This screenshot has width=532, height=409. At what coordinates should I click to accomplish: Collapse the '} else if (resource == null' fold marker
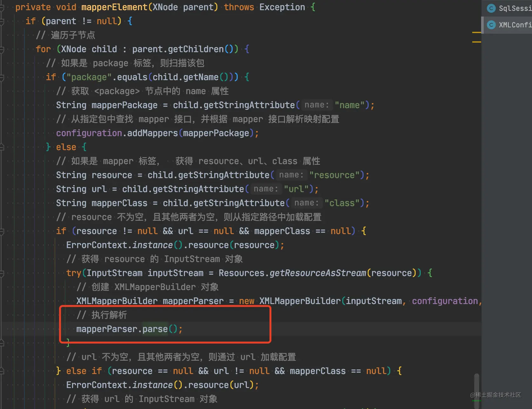pos(2,371)
